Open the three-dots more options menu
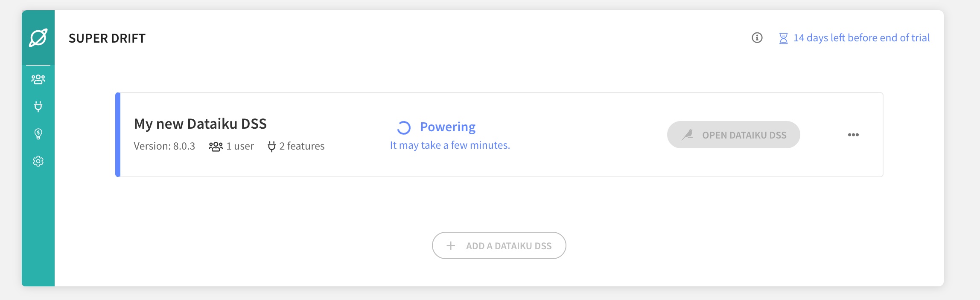The width and height of the screenshot is (980, 300). 853,135
